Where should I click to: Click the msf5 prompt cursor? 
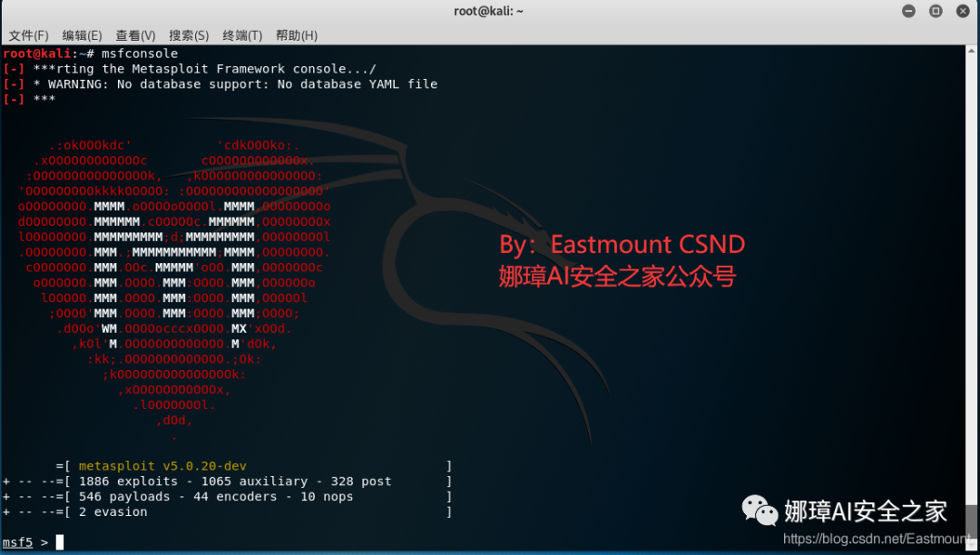coord(60,542)
